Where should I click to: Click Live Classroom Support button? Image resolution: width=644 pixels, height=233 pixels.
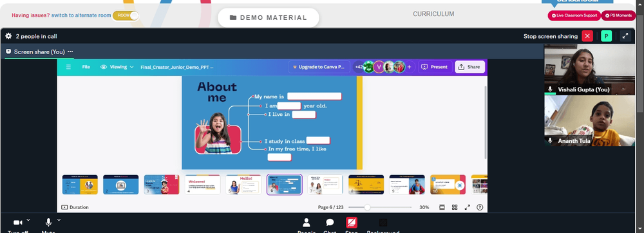point(574,15)
